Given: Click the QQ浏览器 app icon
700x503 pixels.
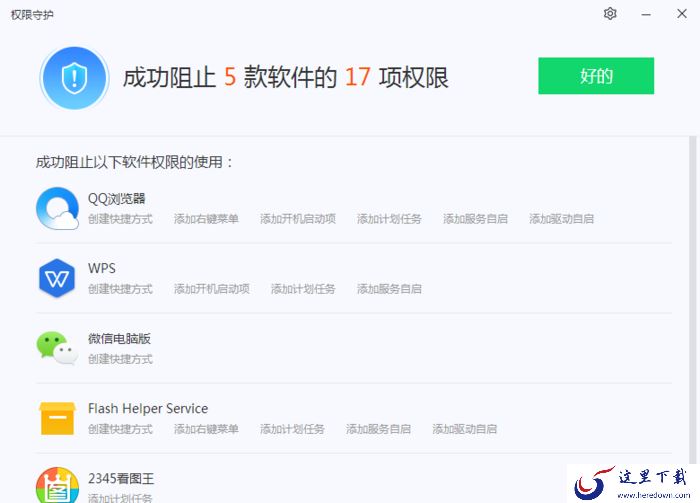Looking at the screenshot, I should [x=57, y=208].
